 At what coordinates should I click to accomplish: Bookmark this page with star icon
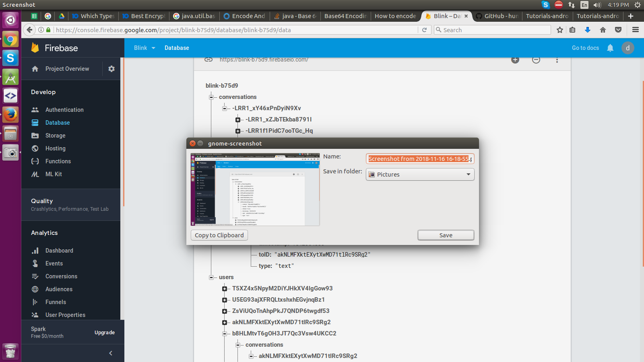[x=559, y=30]
